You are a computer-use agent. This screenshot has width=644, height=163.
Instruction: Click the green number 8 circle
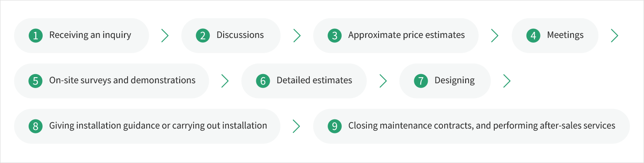36,126
